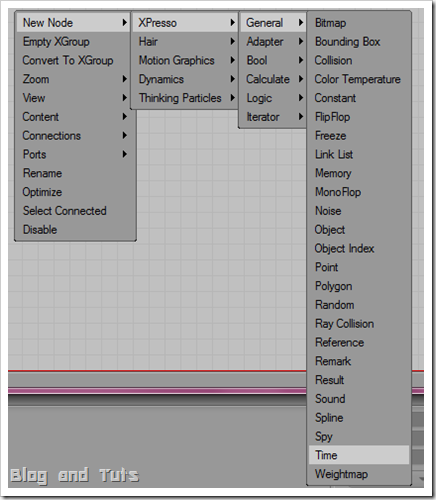The image size is (436, 500).
Task: Click Select Connected
Action: pos(75,211)
